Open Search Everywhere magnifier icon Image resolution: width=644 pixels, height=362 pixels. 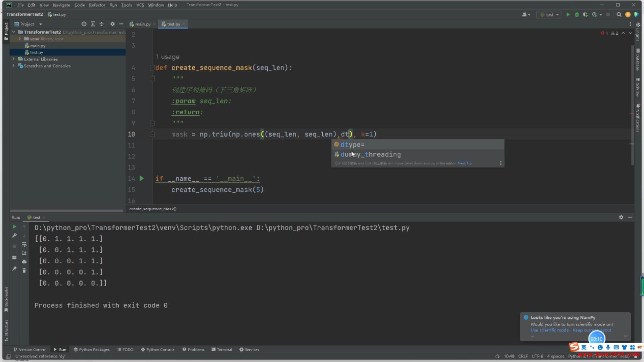(619, 15)
